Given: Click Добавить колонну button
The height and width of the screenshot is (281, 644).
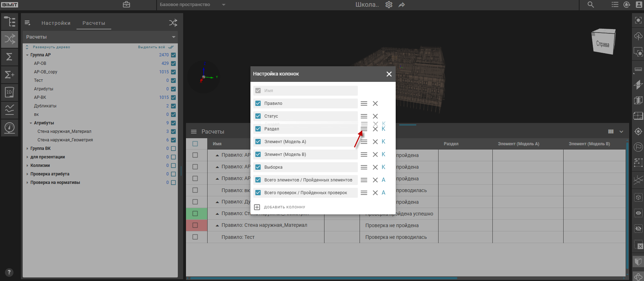Looking at the screenshot, I should coord(280,207).
